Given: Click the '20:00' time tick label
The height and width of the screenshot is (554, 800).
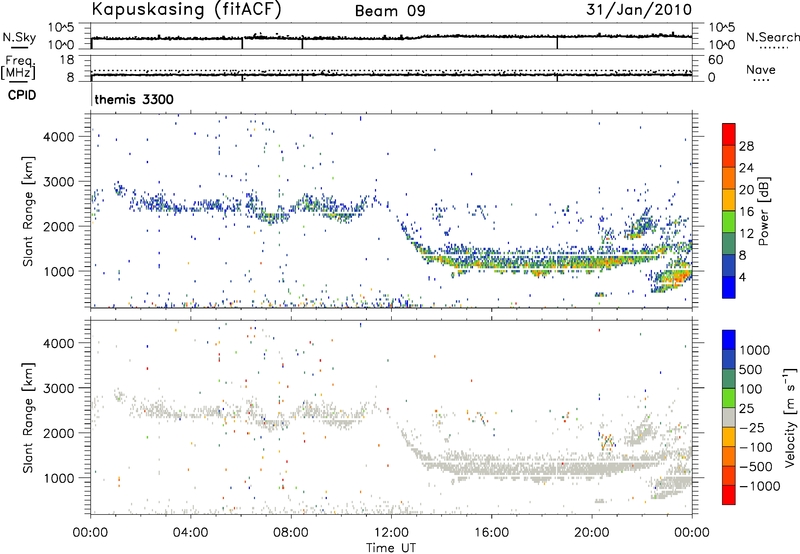Looking at the screenshot, I should click(x=592, y=533).
